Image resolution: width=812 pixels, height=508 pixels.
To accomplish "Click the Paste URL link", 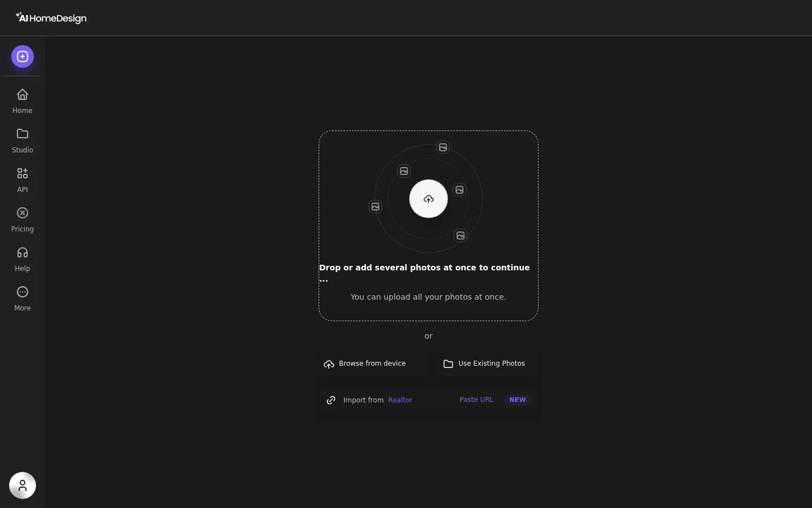I will pos(476,400).
